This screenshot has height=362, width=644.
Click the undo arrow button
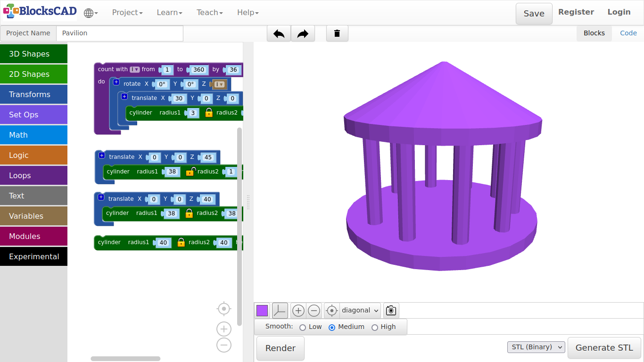point(279,33)
